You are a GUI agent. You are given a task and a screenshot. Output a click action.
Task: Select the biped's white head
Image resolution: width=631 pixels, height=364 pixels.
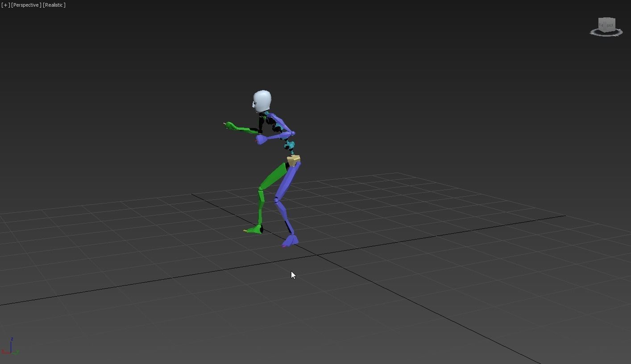[x=262, y=101]
